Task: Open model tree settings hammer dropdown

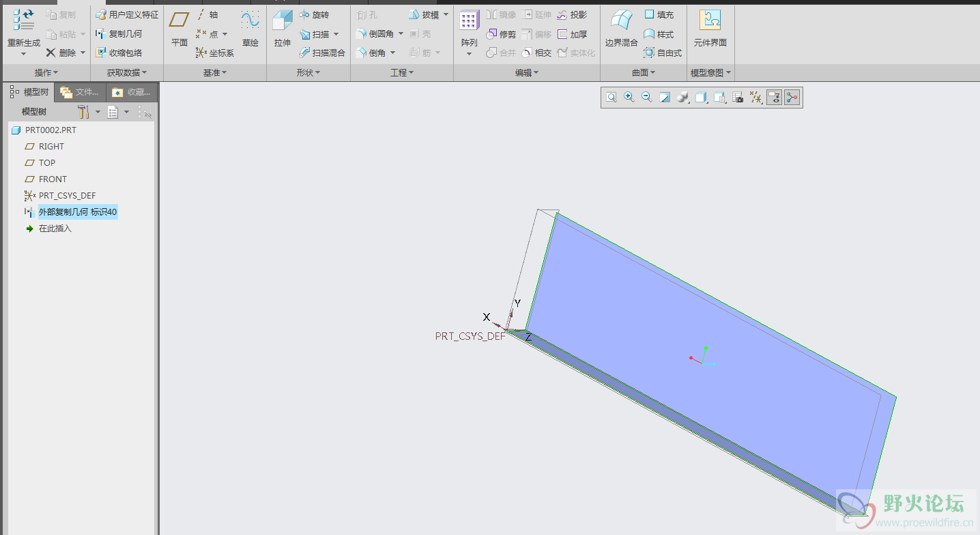Action: click(89, 112)
